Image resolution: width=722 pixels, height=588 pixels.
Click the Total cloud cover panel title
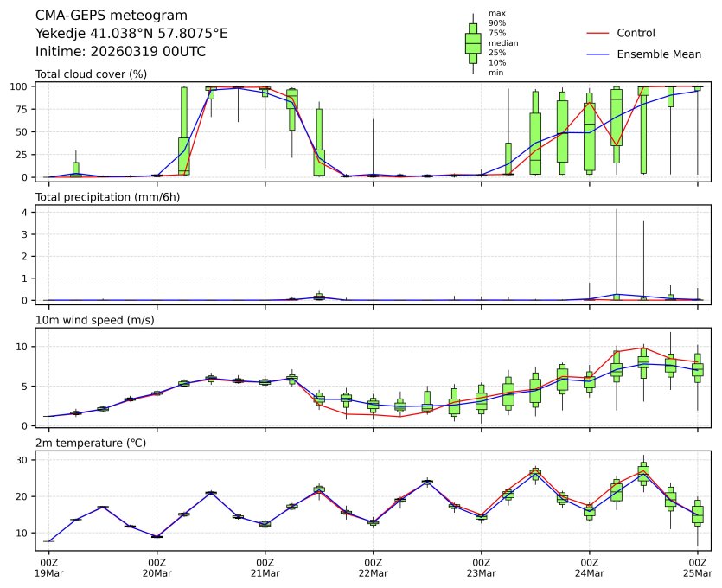click(x=91, y=74)
